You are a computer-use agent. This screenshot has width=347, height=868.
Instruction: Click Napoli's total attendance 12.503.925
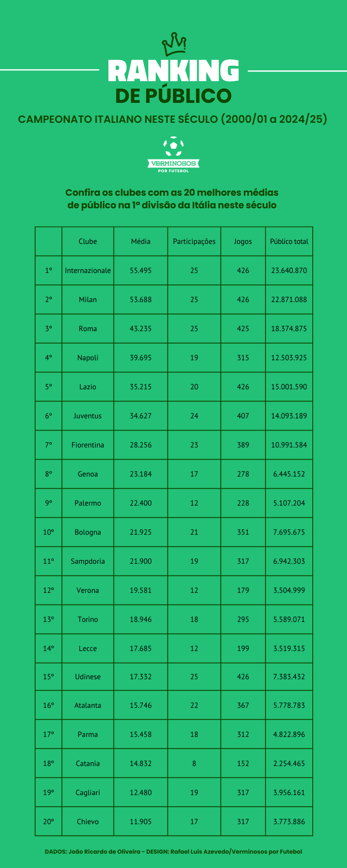click(289, 358)
